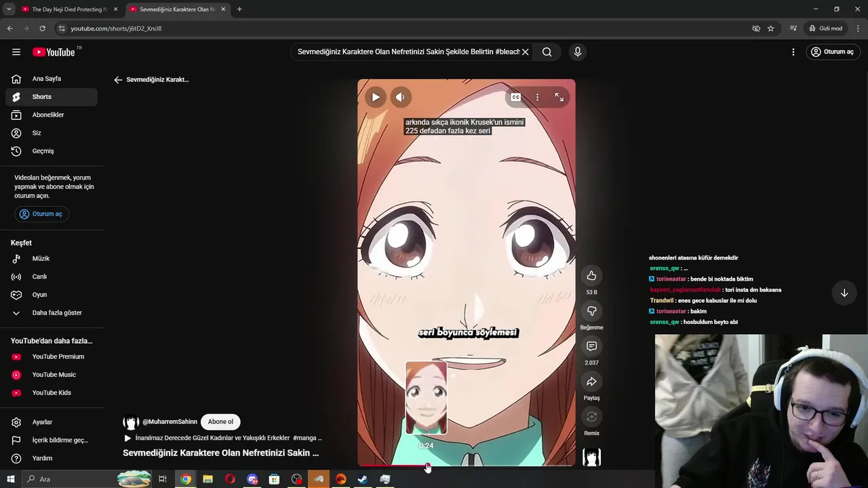Screen dimensions: 868x488
Task: Open the comments with 2.037 count
Action: [591, 346]
